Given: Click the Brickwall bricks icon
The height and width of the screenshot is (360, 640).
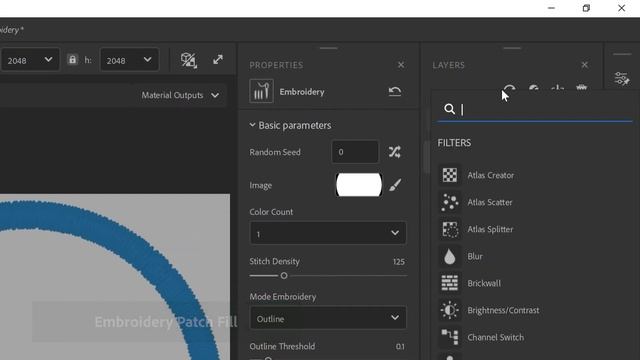Looking at the screenshot, I should 450,283.
